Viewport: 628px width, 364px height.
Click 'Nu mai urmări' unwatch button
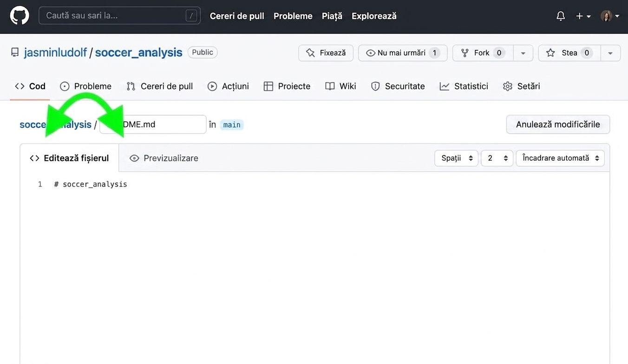pos(403,53)
